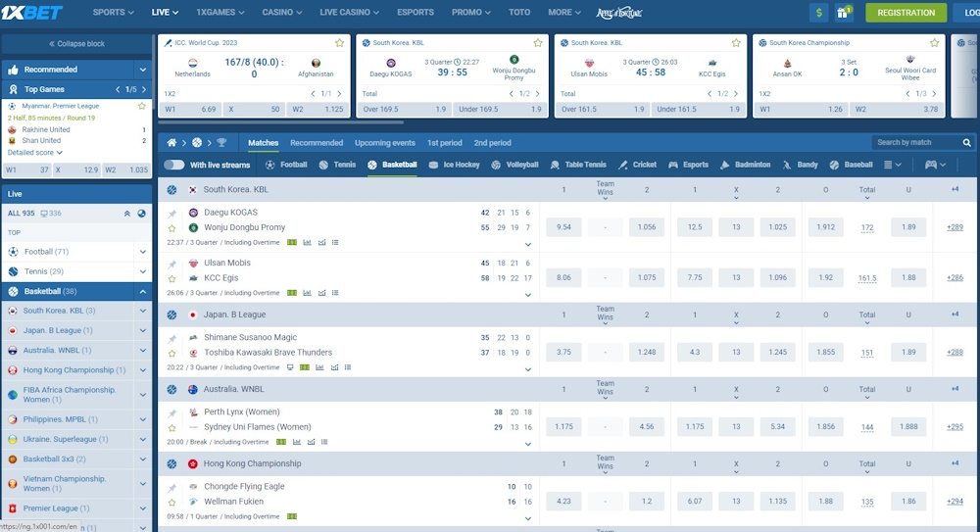The height and width of the screenshot is (532, 980).
Task: Bet on W2 1.125 for Afghanistan
Action: (318, 110)
